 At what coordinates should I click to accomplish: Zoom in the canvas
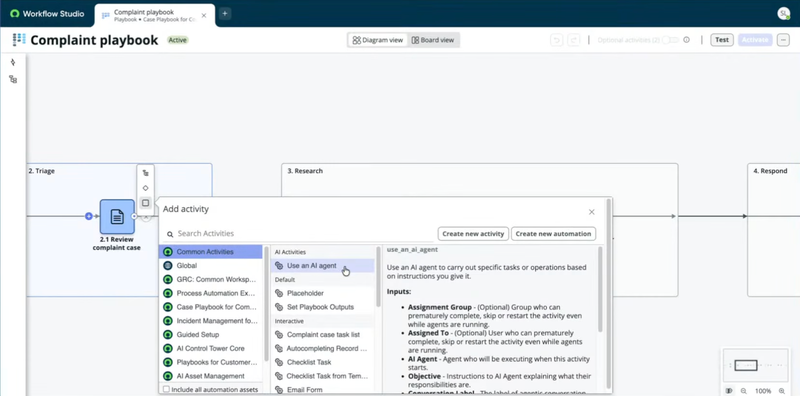[782, 390]
